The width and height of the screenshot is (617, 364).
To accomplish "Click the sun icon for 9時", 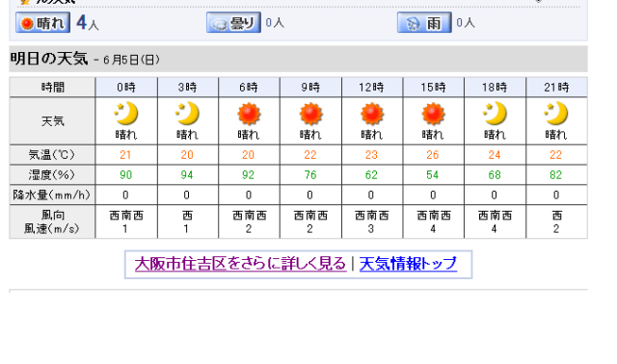I will click(x=310, y=114).
